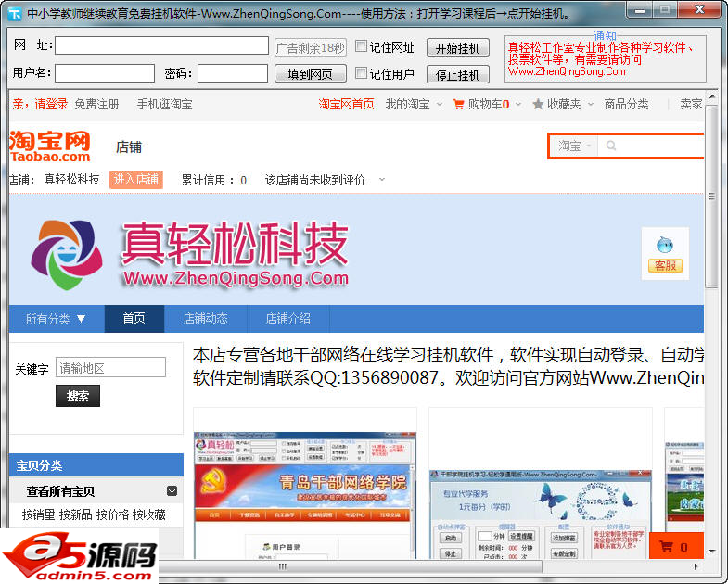Image resolution: width=728 pixels, height=584 pixels.
Task: Expand the 购物车 dropdown arrow
Action: coord(518,105)
